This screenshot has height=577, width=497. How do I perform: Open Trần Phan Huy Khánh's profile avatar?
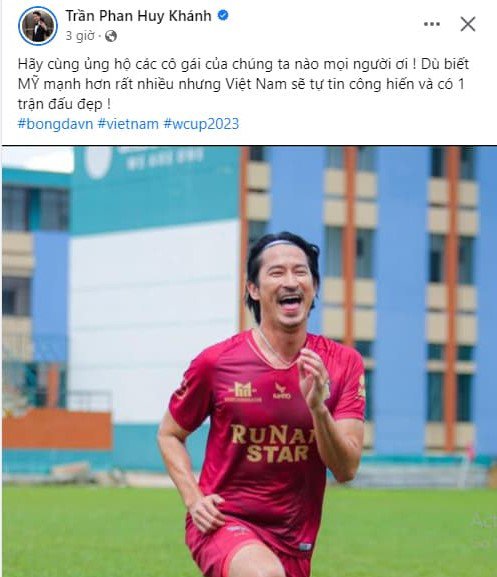click(x=38, y=26)
